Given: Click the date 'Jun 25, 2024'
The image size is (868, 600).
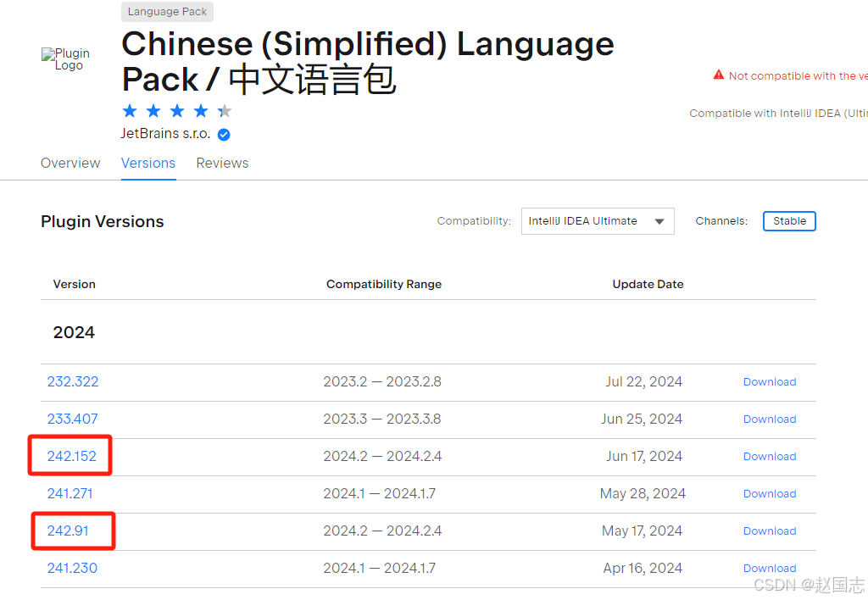Looking at the screenshot, I should point(643,419).
